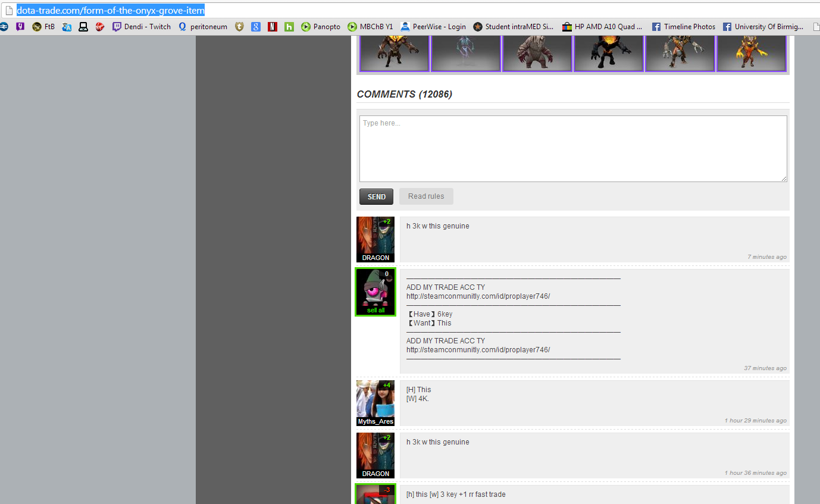Open the 'sell all' user avatar
The width and height of the screenshot is (820, 504).
pos(375,292)
